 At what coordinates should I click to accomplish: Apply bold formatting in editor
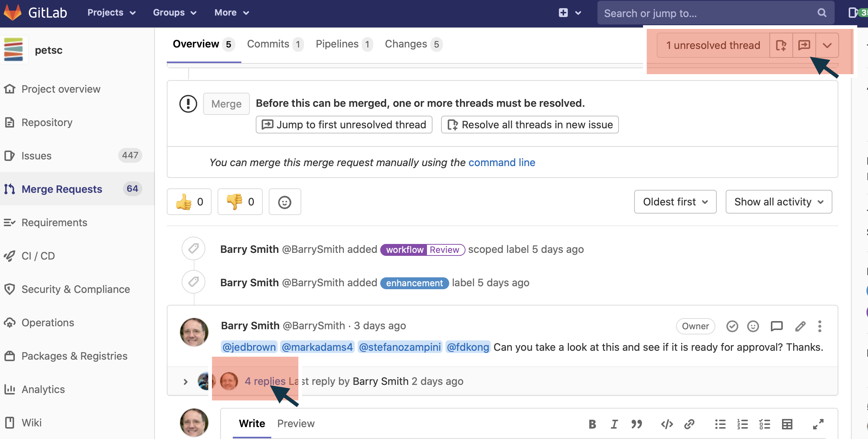click(592, 424)
